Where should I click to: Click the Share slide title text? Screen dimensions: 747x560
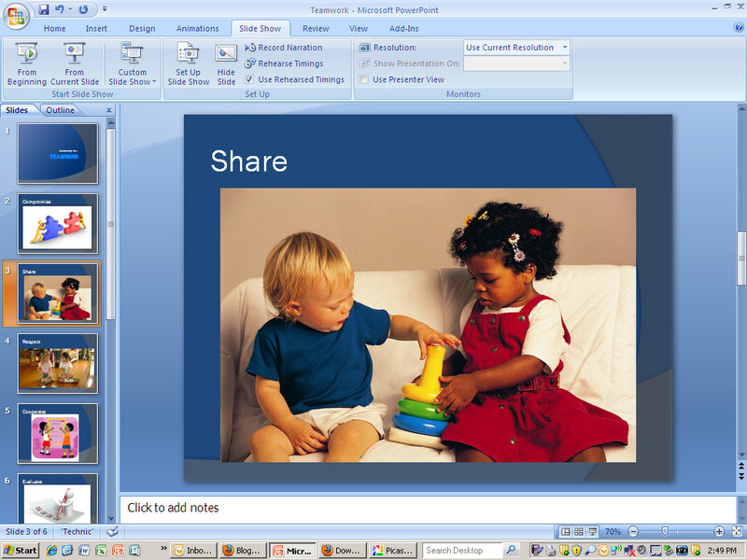249,161
